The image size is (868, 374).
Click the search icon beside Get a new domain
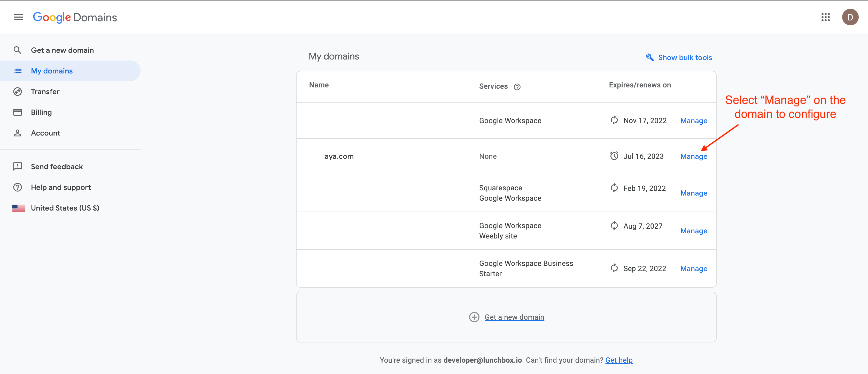[x=17, y=50]
